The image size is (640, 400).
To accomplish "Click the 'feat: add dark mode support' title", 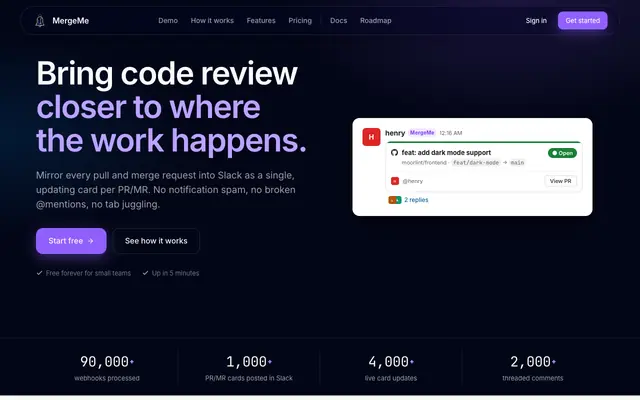I will coord(446,152).
